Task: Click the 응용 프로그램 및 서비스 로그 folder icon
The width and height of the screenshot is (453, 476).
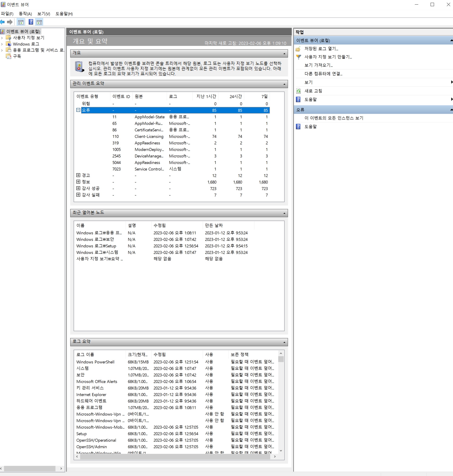Action: point(8,50)
